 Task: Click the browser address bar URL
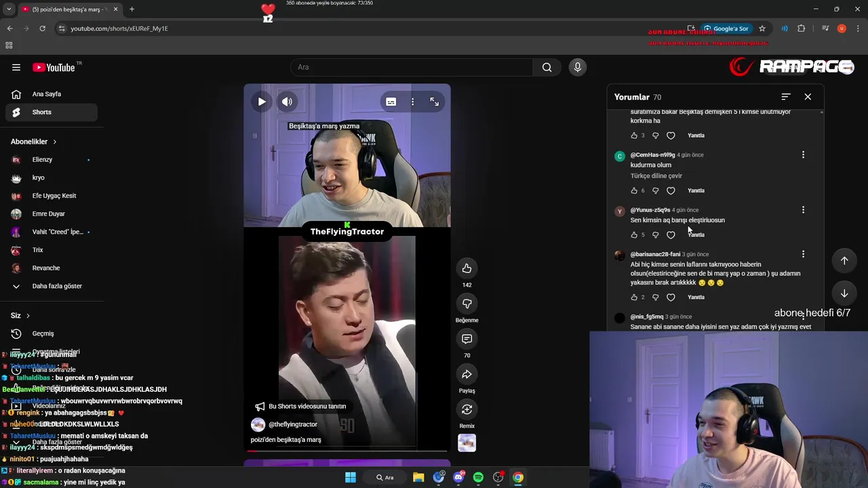pyautogui.click(x=119, y=28)
